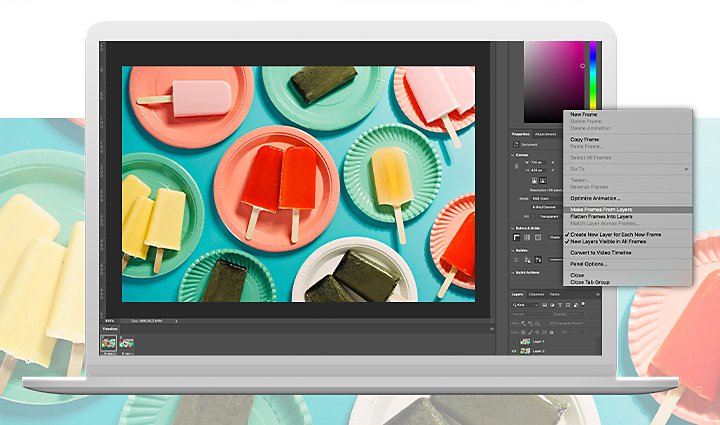
Task: Switch to the Channels tab
Action: coord(536,294)
